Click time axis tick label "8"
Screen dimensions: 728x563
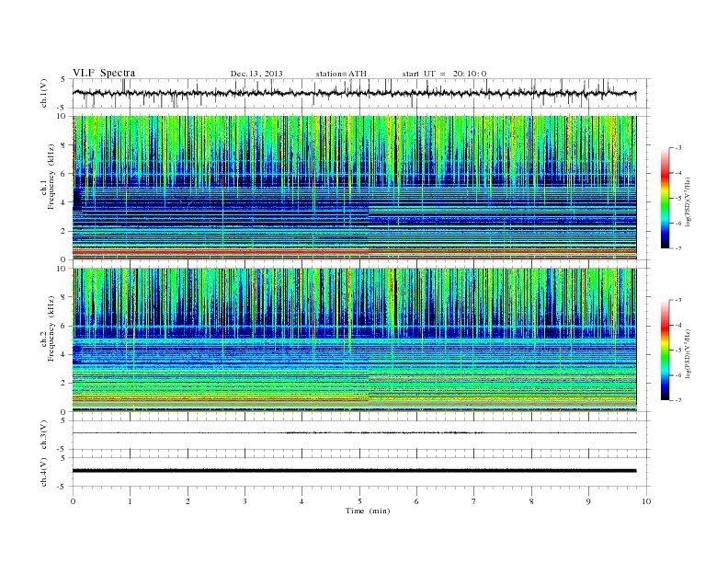[531, 501]
